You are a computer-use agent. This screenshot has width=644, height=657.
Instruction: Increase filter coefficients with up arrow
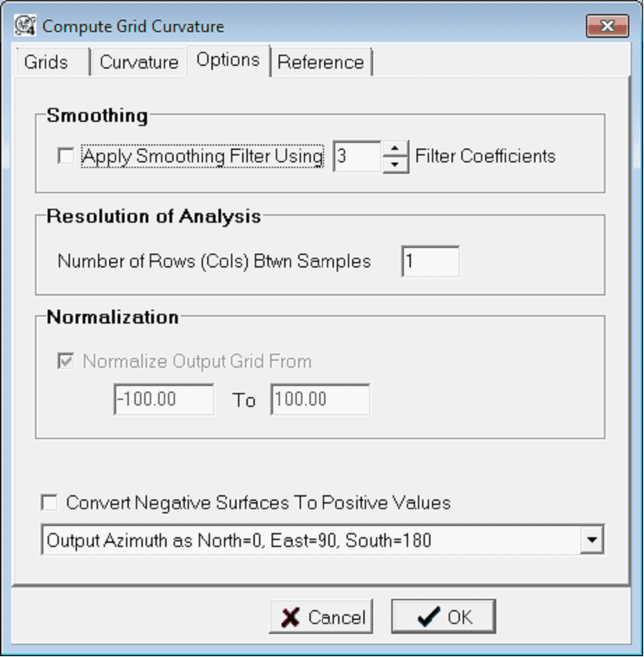point(395,148)
